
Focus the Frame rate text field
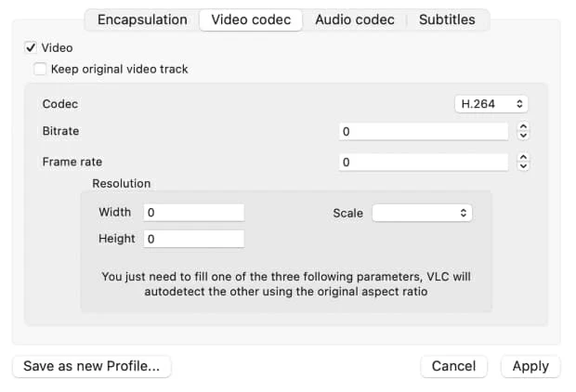(x=424, y=163)
